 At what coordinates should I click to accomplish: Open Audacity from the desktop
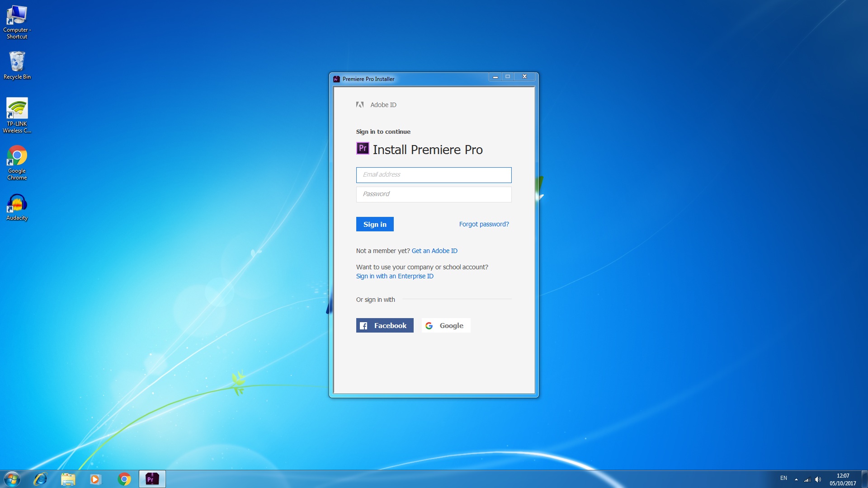(17, 203)
